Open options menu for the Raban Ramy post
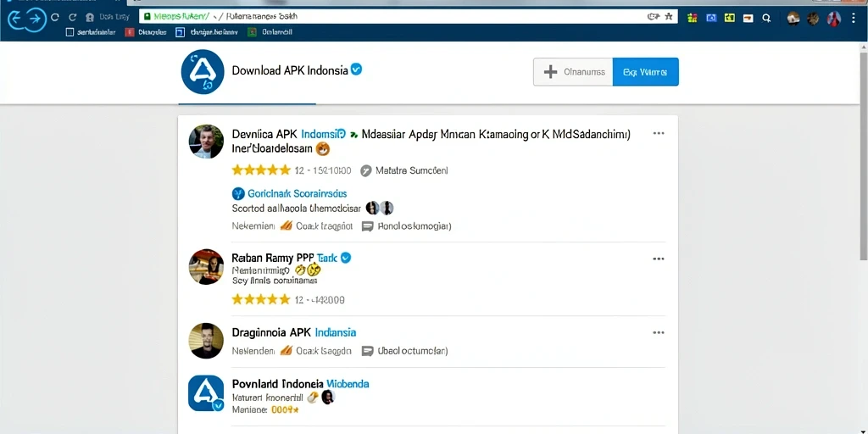The width and height of the screenshot is (868, 434). coord(658,259)
